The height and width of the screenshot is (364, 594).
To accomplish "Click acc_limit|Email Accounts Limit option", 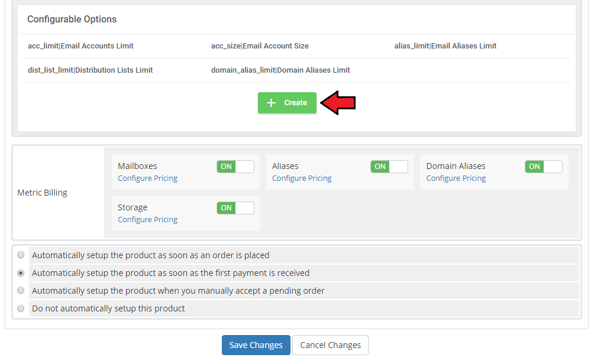I will click(80, 45).
